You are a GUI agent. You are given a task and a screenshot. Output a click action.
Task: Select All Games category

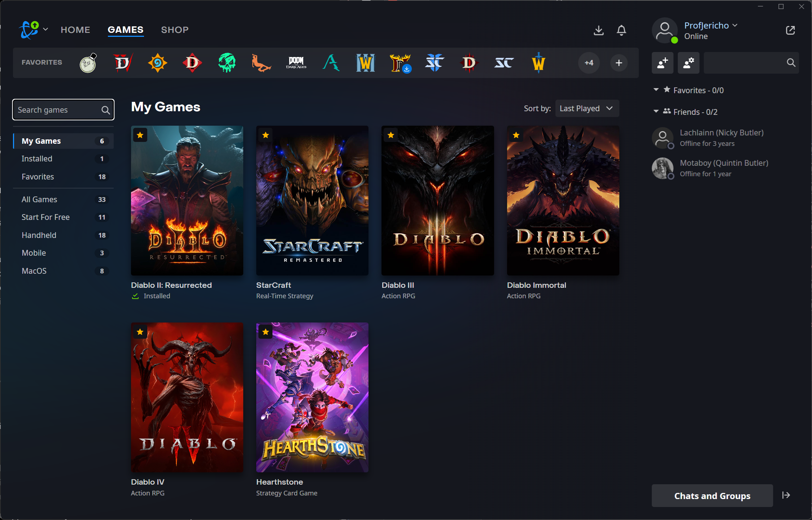point(63,199)
